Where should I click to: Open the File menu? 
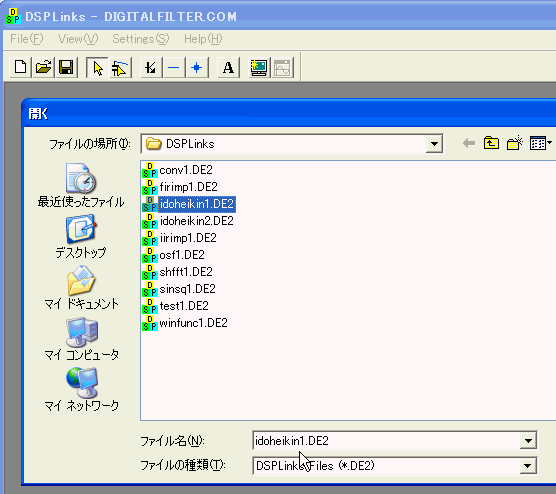(27, 39)
